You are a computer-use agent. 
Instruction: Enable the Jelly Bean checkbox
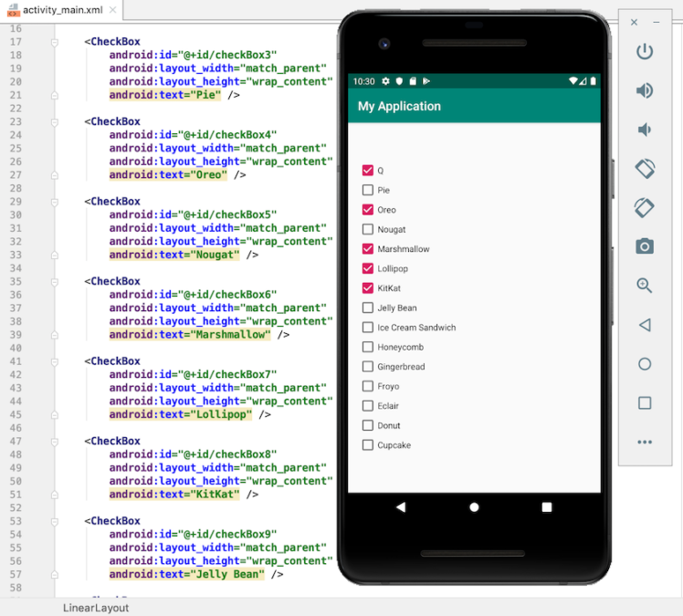pyautogui.click(x=368, y=308)
